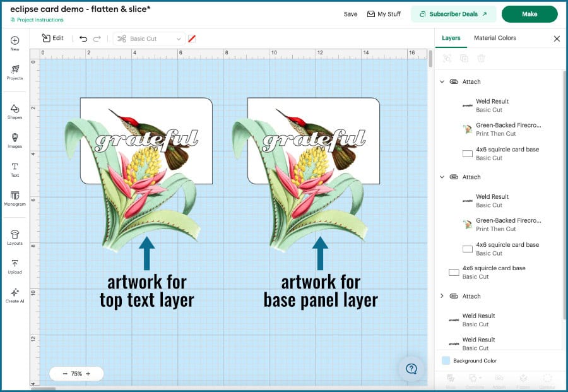Collapse the first Attach group
Image resolution: width=568 pixels, height=392 pixels.
(442, 82)
